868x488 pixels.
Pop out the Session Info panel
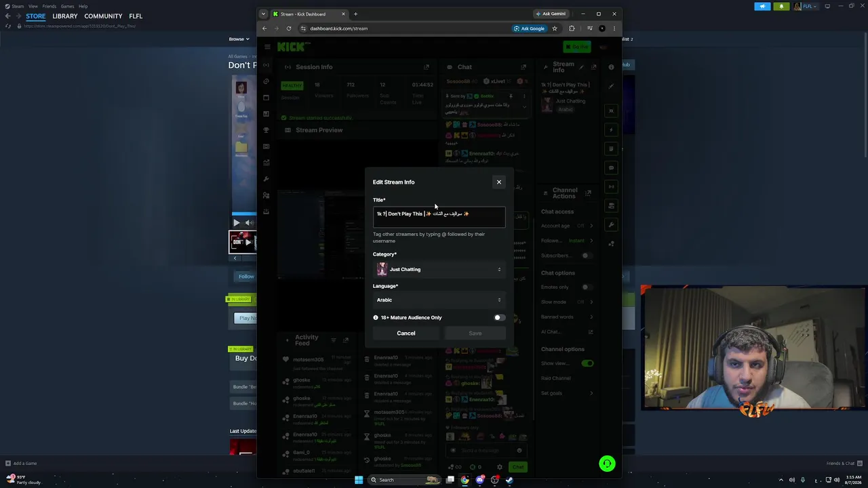pos(427,67)
